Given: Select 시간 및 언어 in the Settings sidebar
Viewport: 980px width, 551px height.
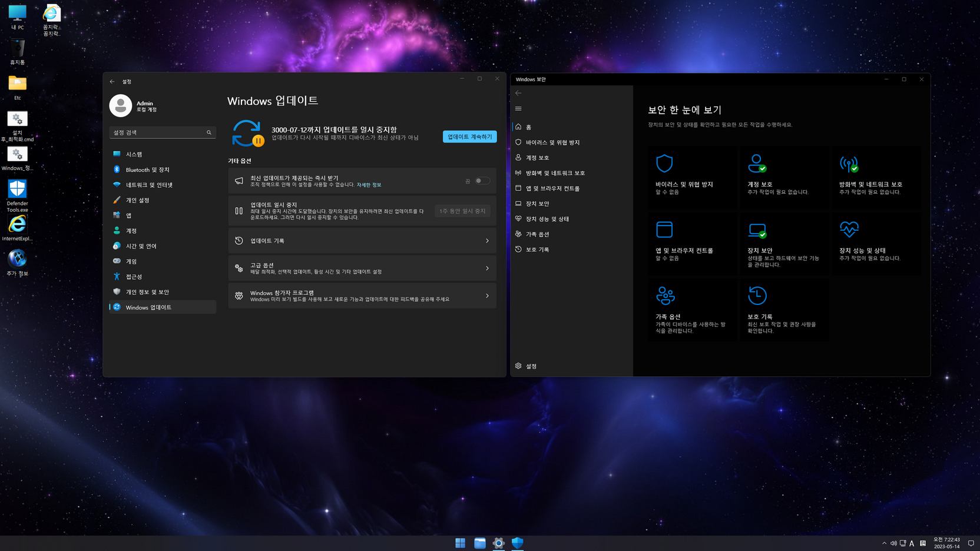Looking at the screenshot, I should pyautogui.click(x=163, y=246).
